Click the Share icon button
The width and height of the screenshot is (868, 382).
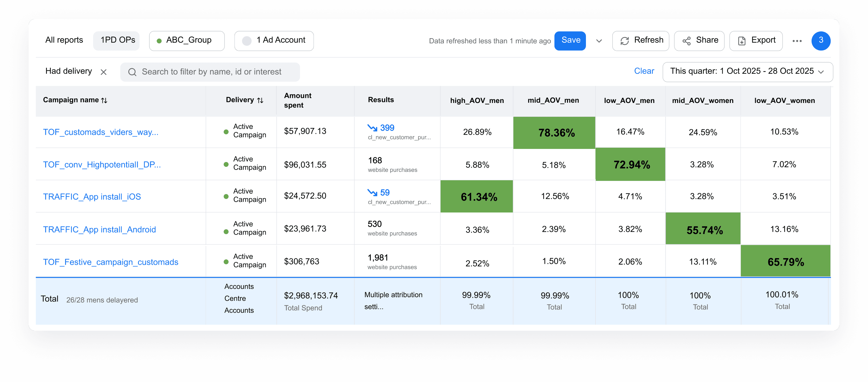coord(687,41)
